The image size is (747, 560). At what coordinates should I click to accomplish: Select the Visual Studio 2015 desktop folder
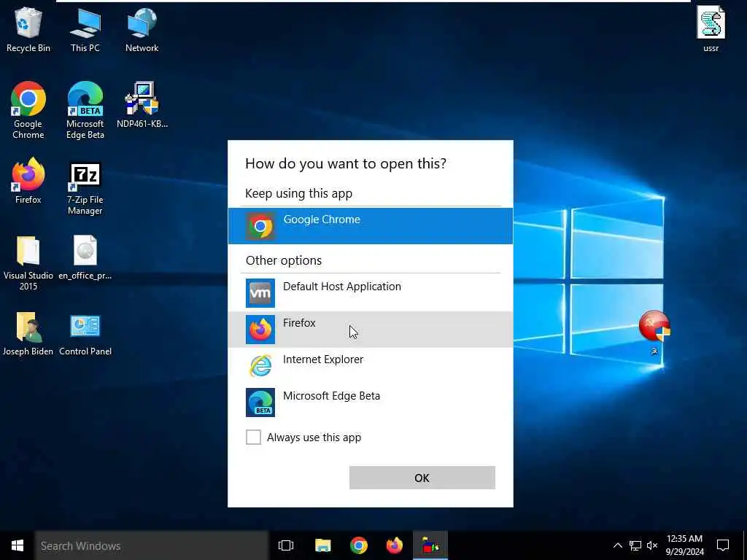tap(28, 262)
